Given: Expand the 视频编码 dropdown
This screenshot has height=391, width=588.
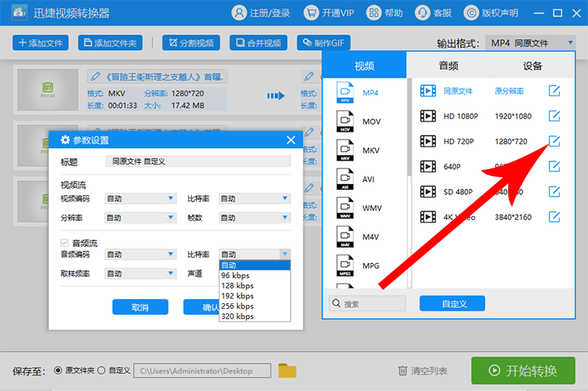Looking at the screenshot, I should point(140,198).
